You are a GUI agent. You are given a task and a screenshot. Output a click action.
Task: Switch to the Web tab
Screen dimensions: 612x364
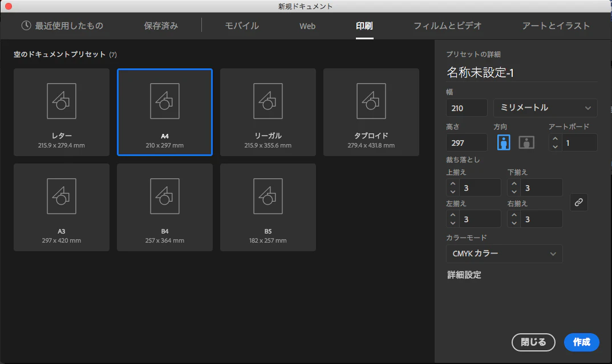(x=307, y=26)
